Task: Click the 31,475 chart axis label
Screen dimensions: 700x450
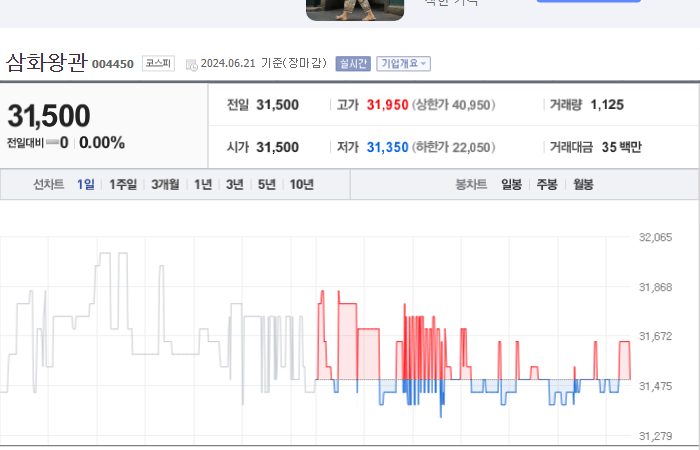Action: click(655, 386)
